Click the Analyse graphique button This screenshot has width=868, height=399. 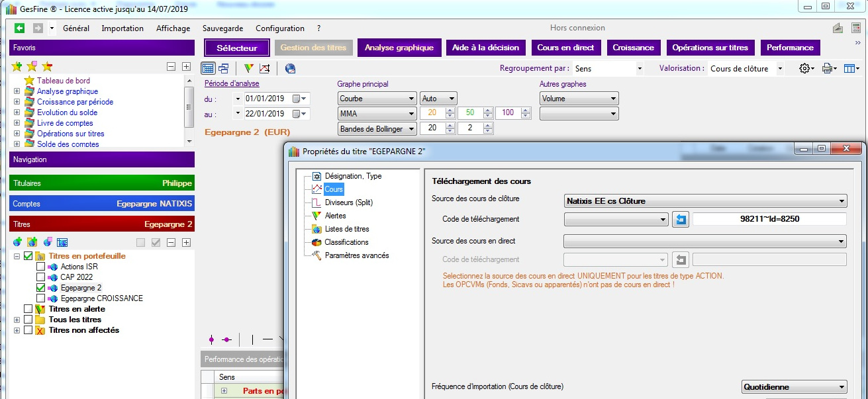(399, 48)
